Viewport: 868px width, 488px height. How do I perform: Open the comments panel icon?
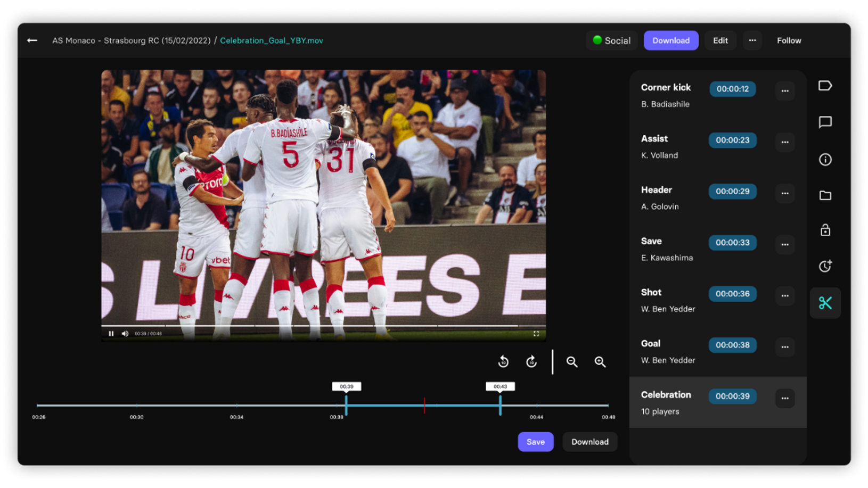tap(825, 122)
